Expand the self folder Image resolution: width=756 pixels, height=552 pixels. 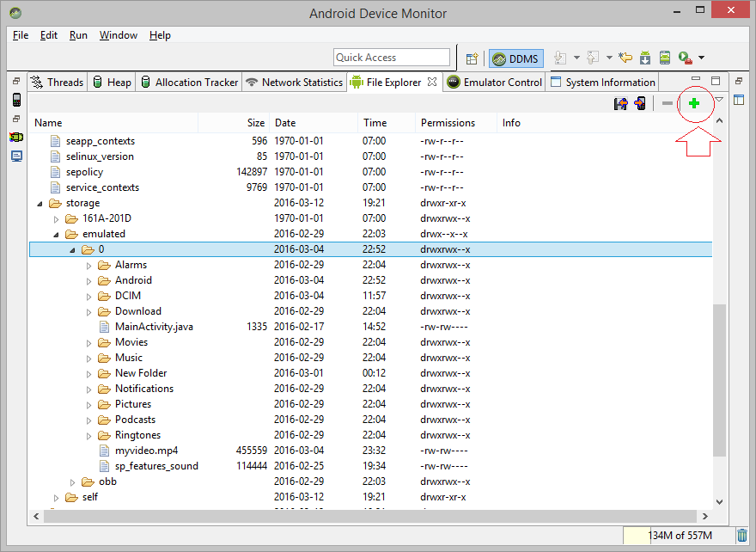[57, 498]
